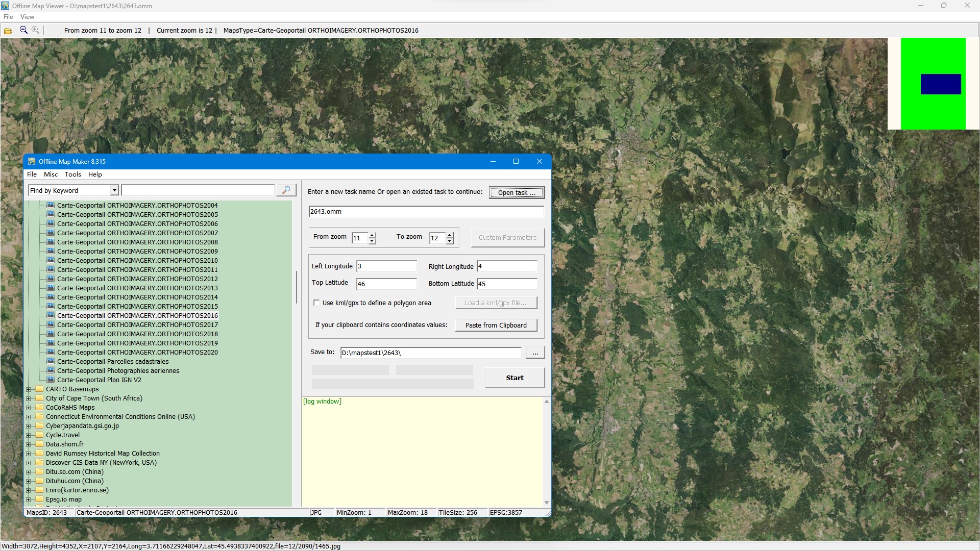Viewport: 980px width, 551px height.
Task: Click the zoom out magnifier icon
Action: [23, 30]
